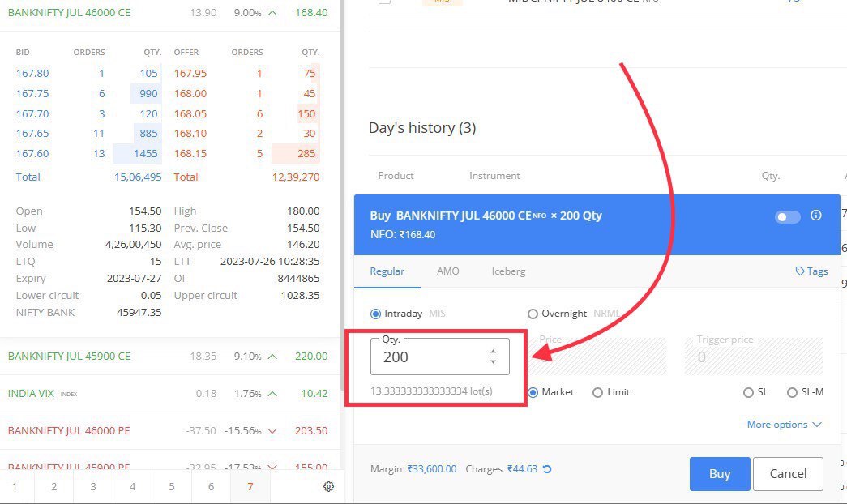Open marketwatch settings gear icon
This screenshot has height=504, width=847.
[328, 487]
